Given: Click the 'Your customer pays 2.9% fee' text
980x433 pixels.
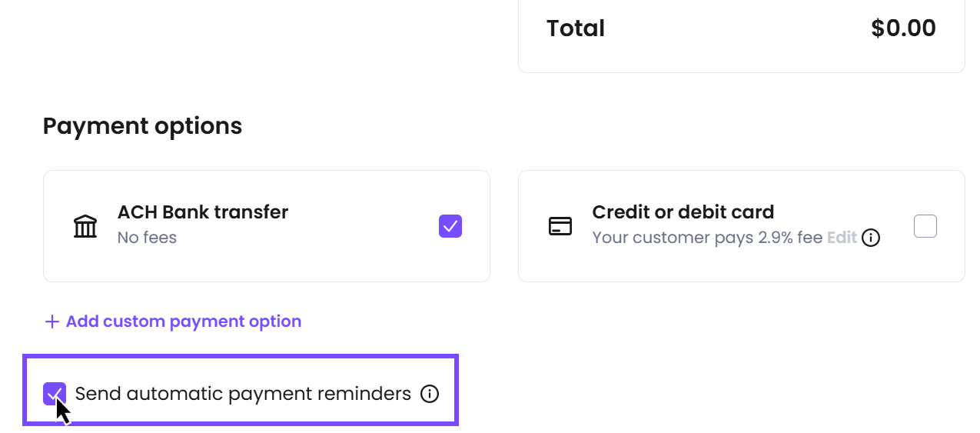Looking at the screenshot, I should point(708,238).
